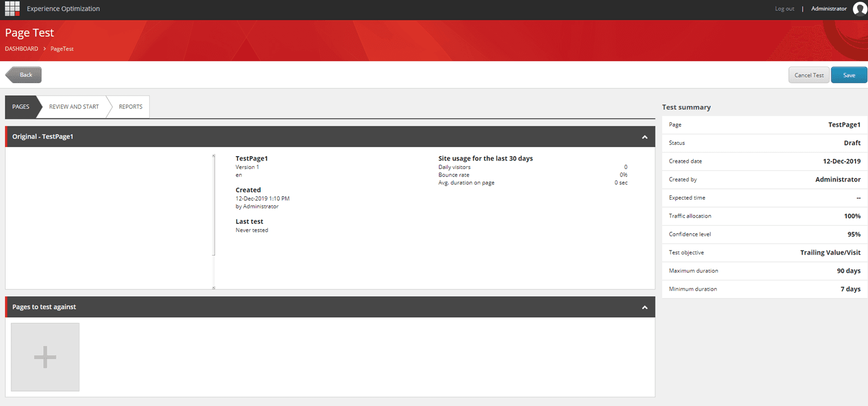Save the page test

pos(849,75)
